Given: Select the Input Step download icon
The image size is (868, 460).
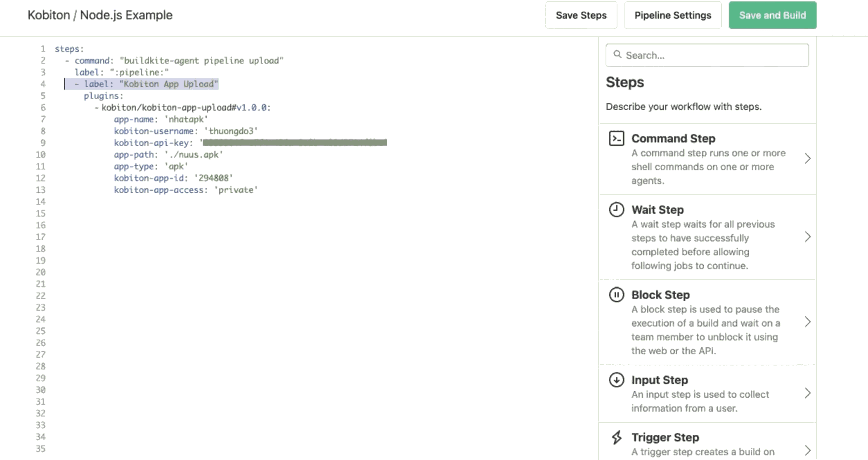Looking at the screenshot, I should click(x=616, y=380).
